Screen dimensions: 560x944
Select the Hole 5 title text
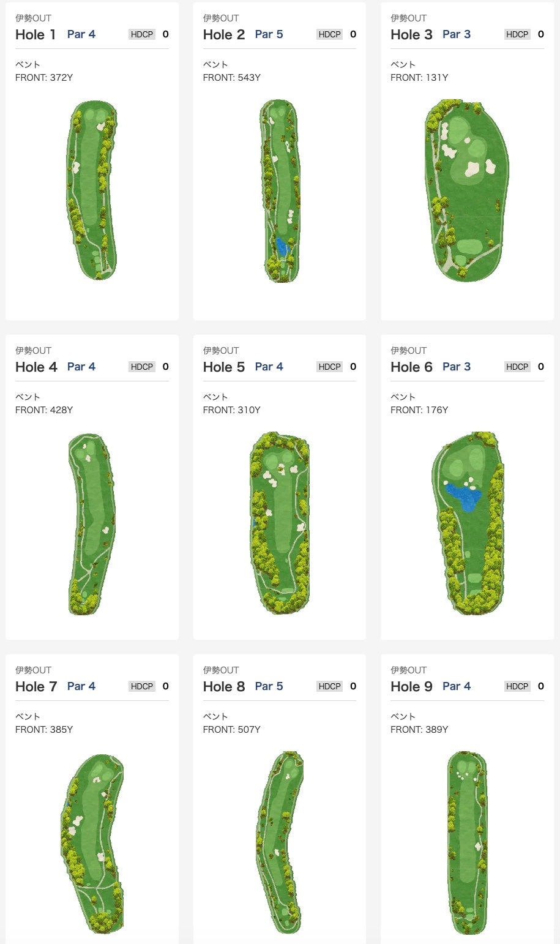(223, 367)
